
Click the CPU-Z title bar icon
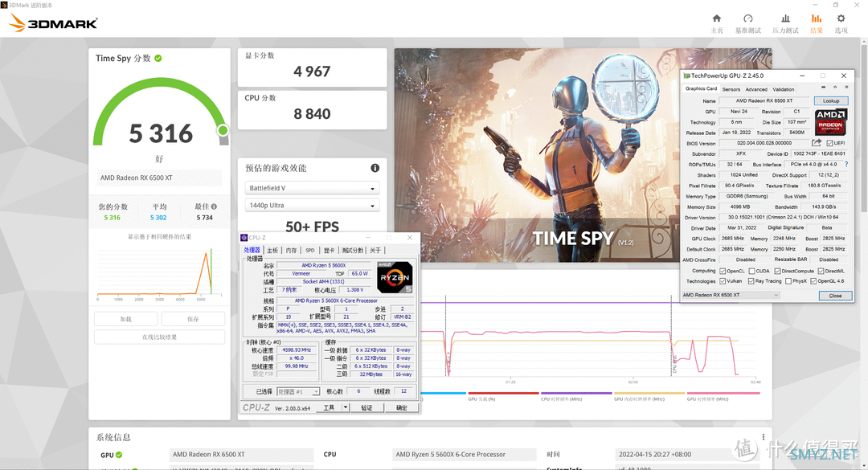point(244,238)
